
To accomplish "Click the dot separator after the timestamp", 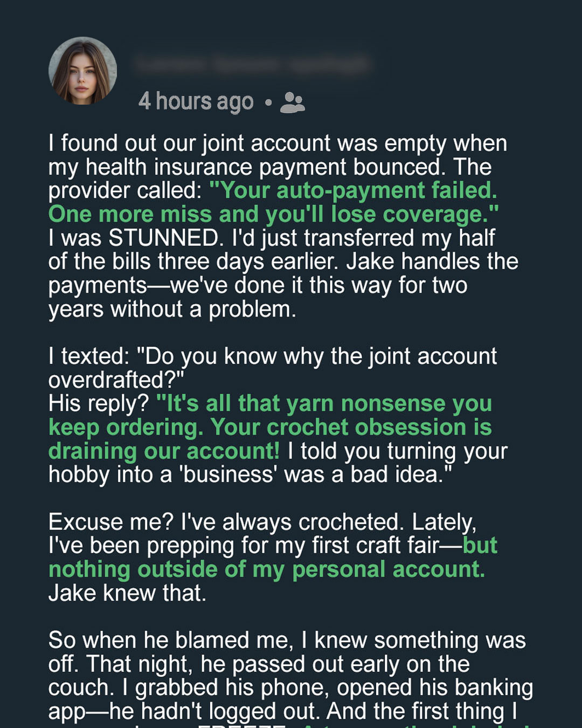I will [x=268, y=102].
